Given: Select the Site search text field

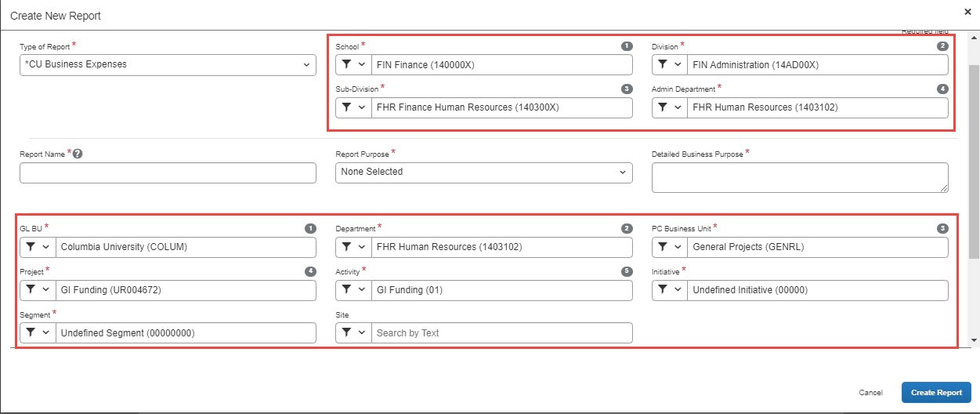Looking at the screenshot, I should click(501, 333).
